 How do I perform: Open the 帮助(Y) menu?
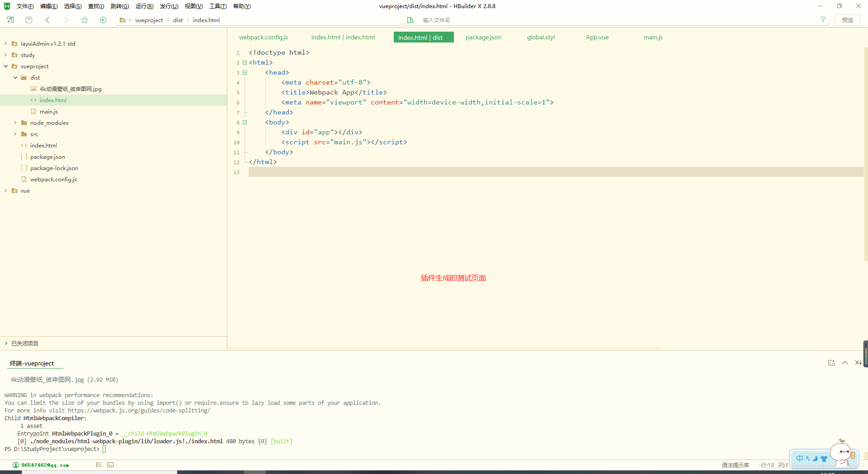(242, 6)
